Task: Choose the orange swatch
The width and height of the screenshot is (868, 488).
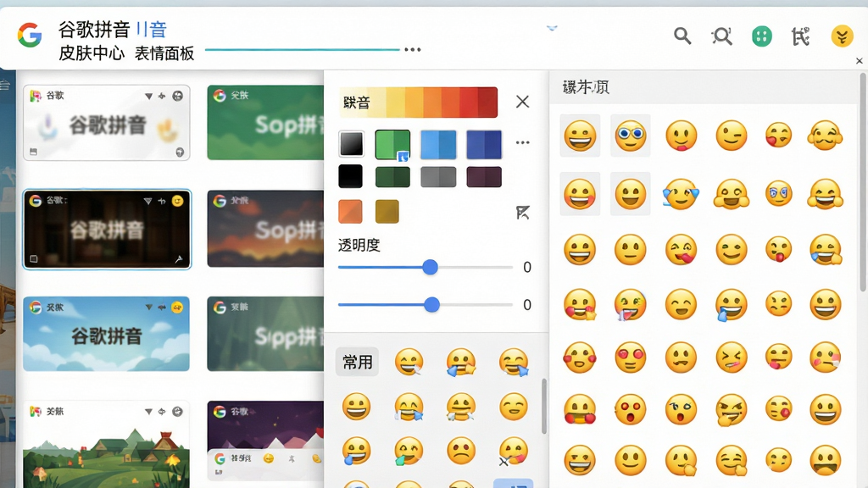Action: [x=350, y=211]
